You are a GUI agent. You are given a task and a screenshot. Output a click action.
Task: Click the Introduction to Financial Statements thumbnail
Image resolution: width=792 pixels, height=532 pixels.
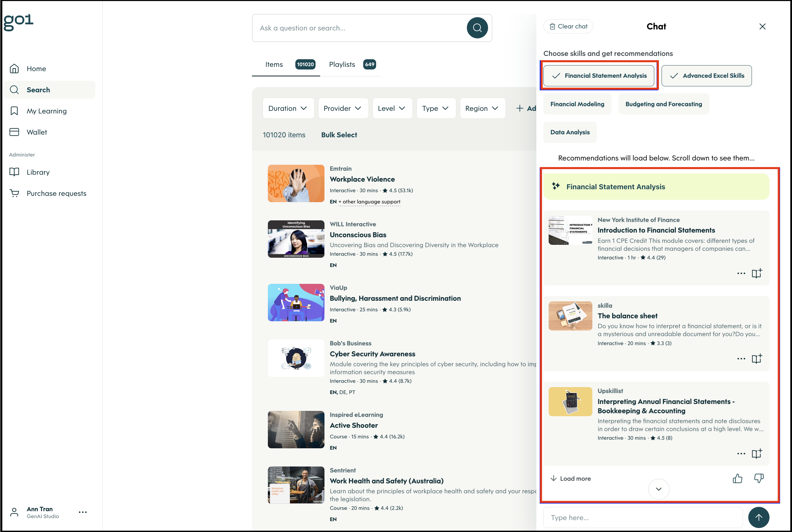pyautogui.click(x=570, y=230)
